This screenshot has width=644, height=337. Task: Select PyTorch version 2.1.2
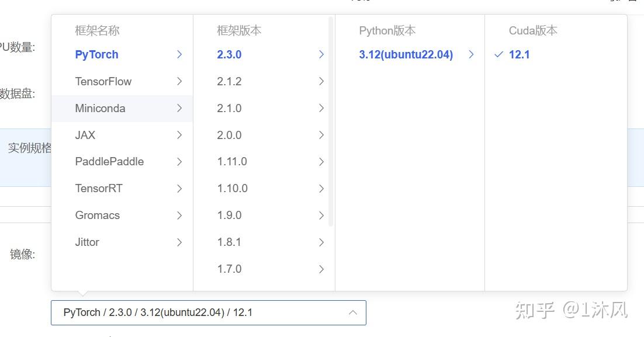tap(228, 81)
